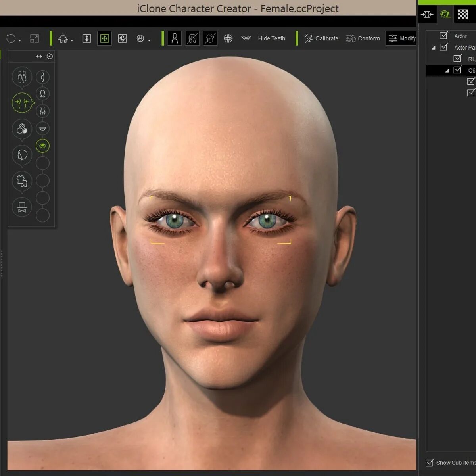Select the head bust sub-icon
476x476 pixels.
[x=42, y=94]
